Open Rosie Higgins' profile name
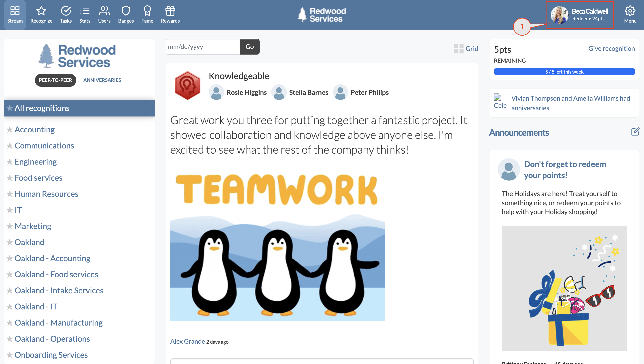The image size is (644, 364). (x=246, y=92)
